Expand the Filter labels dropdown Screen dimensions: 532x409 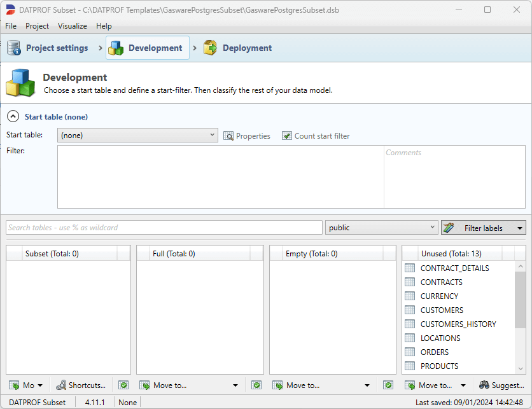click(x=520, y=228)
